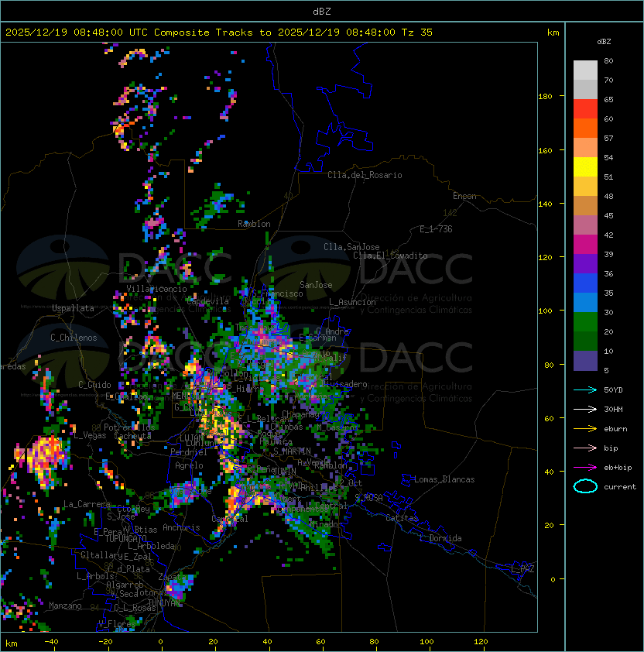Click the '120' tick on horizontal km axis
The height and width of the screenshot is (652, 644).
[x=481, y=642]
